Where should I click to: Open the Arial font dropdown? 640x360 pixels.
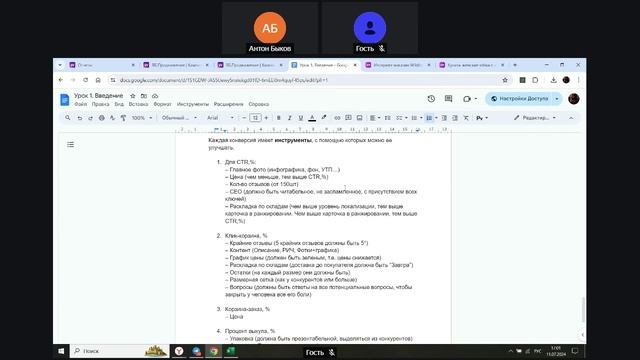[x=220, y=118]
